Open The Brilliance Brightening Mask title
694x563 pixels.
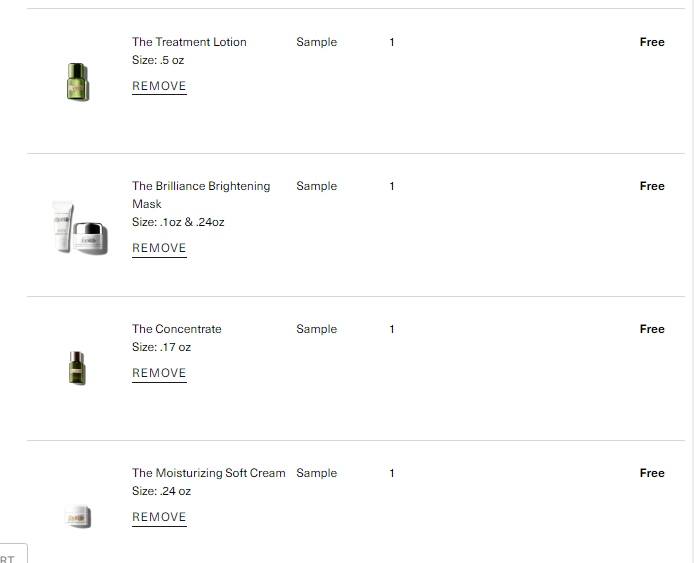pyautogui.click(x=201, y=195)
